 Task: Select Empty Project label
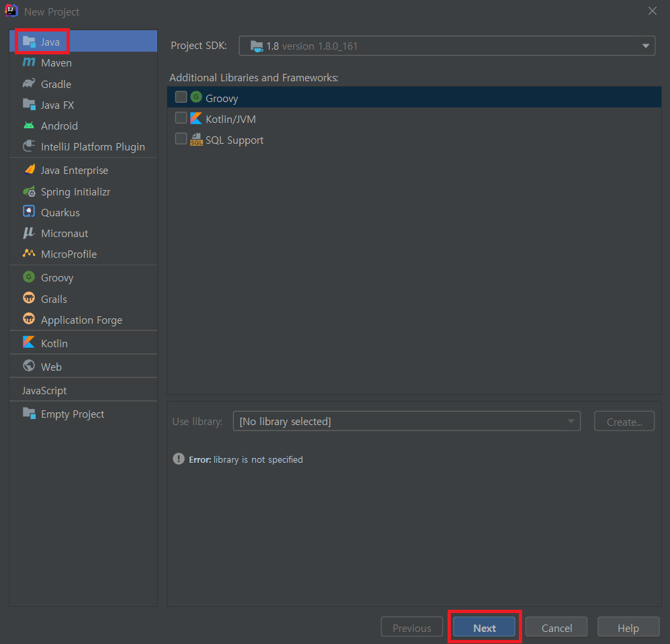[x=73, y=414]
